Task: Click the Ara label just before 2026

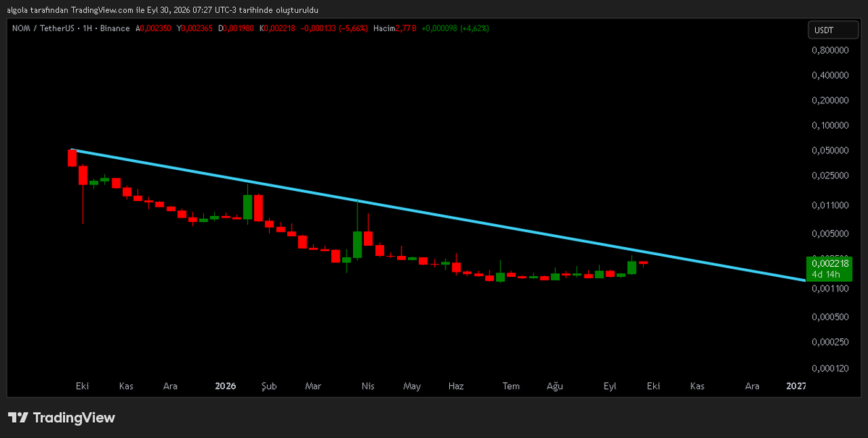Action: [171, 386]
